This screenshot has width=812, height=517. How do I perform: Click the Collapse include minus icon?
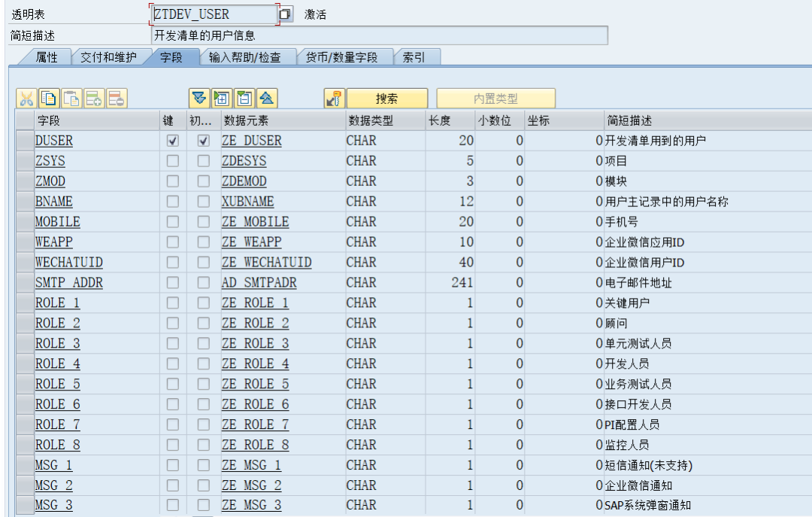point(244,98)
